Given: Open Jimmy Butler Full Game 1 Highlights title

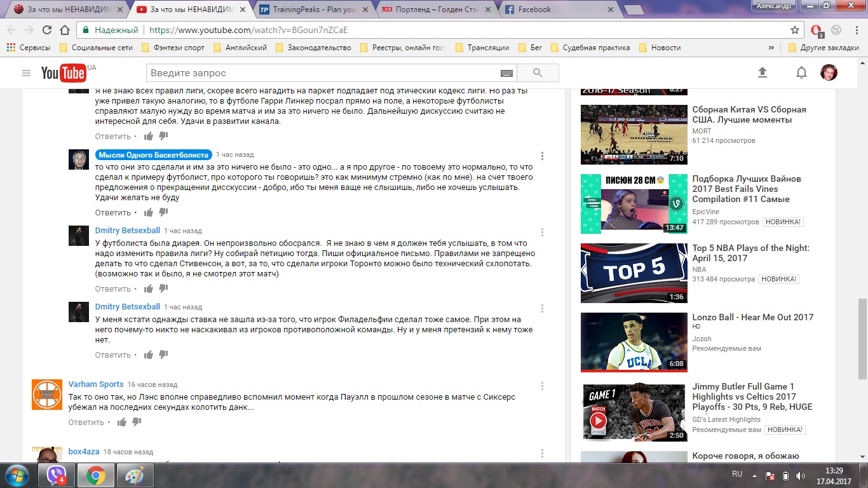Looking at the screenshot, I should tap(752, 396).
